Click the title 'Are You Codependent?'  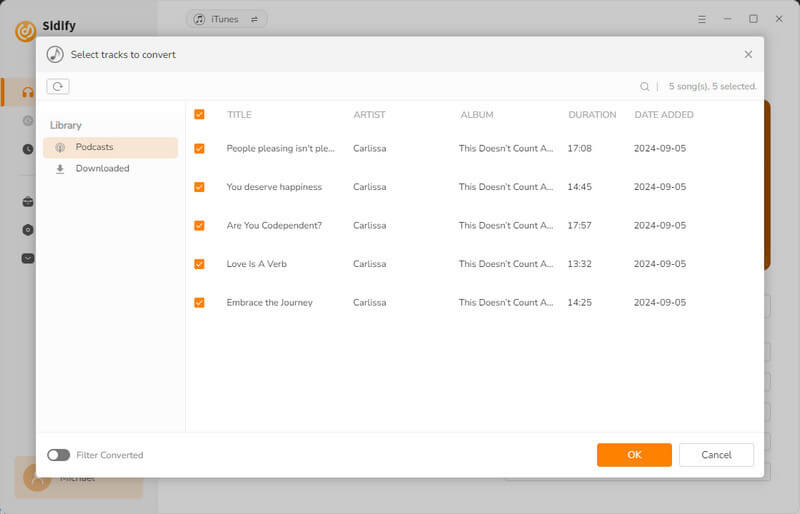(x=274, y=226)
